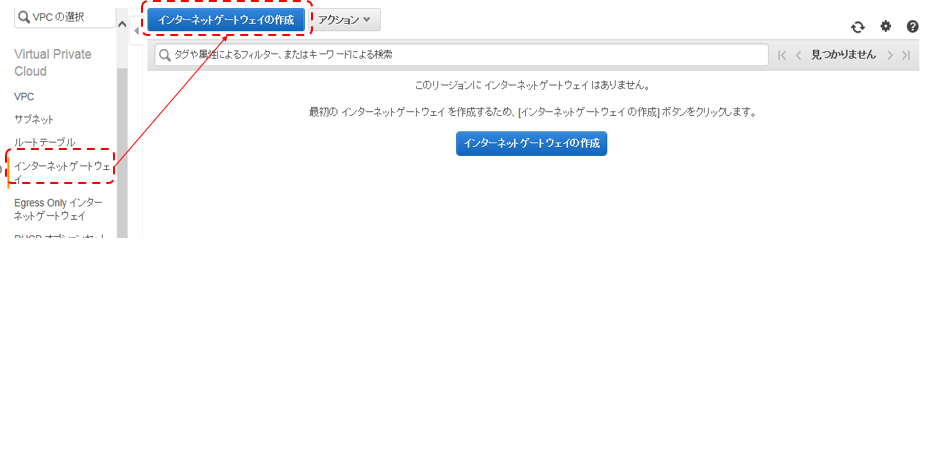Open サブネット in the sidebar
The height and width of the screenshot is (460, 928).
point(34,120)
